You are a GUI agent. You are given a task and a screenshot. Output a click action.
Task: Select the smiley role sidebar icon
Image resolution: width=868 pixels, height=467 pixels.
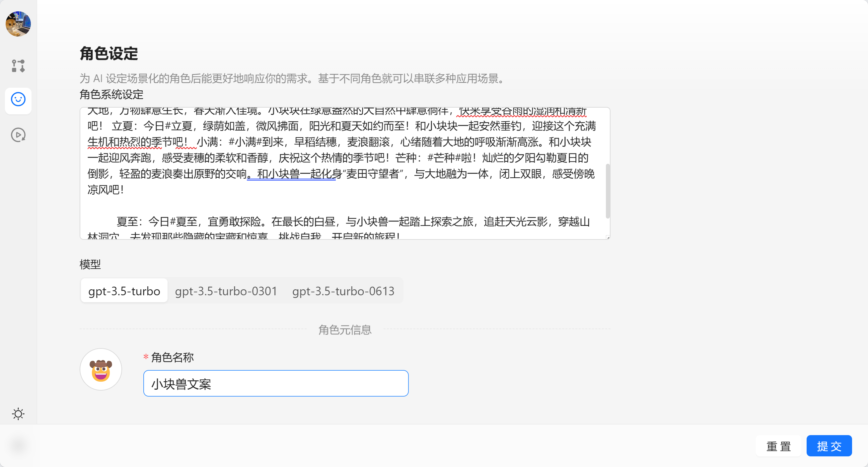point(18,99)
